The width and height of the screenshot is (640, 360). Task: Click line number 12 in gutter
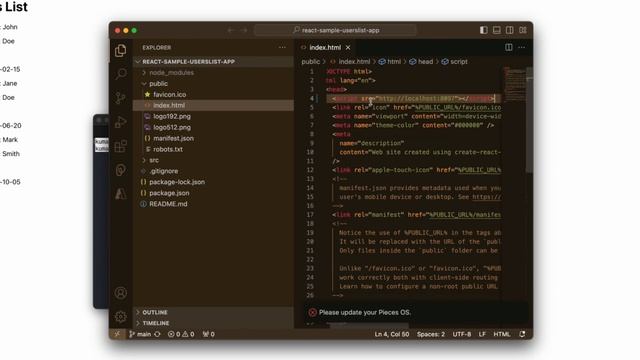pos(310,170)
